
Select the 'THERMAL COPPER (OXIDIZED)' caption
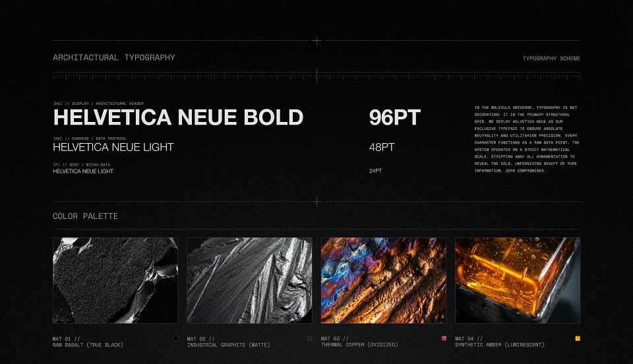pos(360,345)
